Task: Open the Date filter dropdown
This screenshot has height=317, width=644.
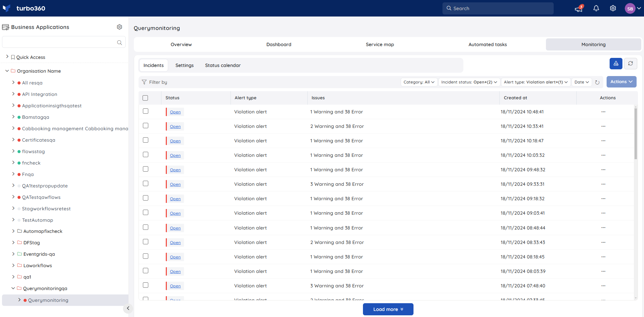Action: pyautogui.click(x=582, y=82)
